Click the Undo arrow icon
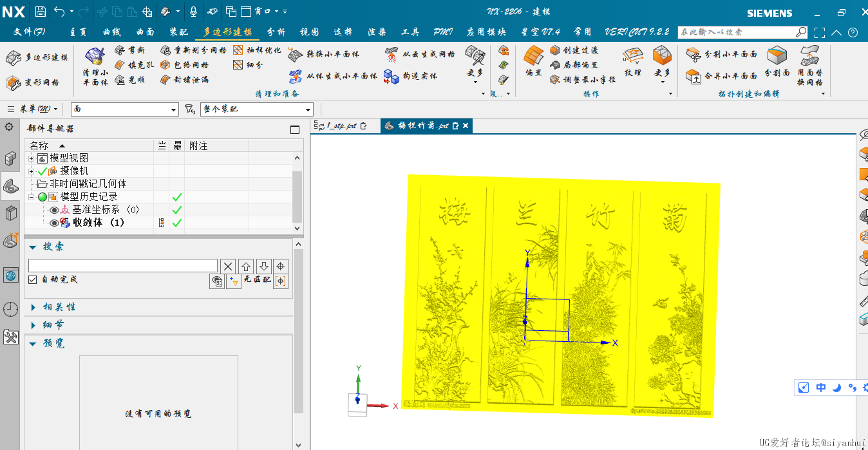Screen dimensions: 868x450 [59, 11]
